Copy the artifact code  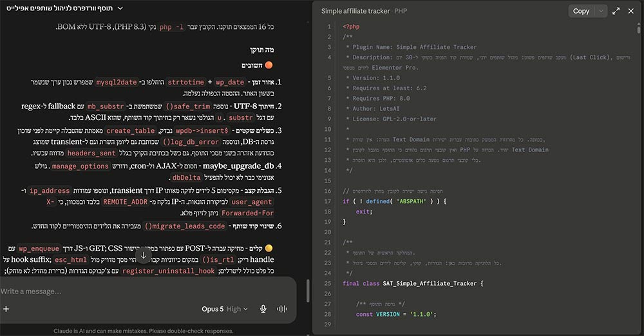pyautogui.click(x=581, y=11)
